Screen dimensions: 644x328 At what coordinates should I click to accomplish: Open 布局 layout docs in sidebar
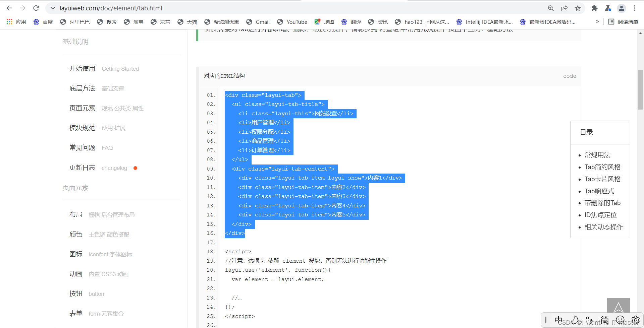(x=102, y=215)
